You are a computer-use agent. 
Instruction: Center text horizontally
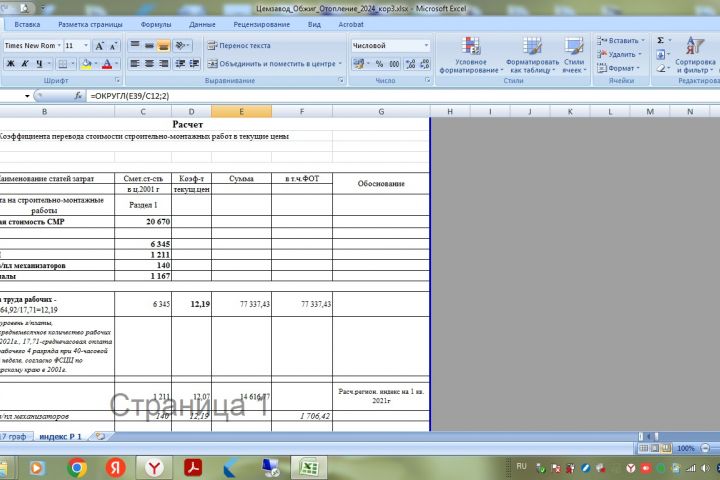coord(149,64)
